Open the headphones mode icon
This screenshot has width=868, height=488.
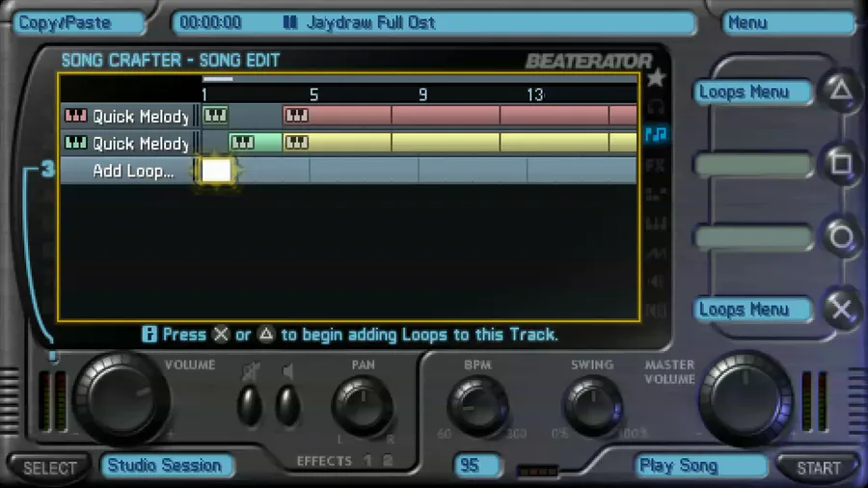coord(656,106)
